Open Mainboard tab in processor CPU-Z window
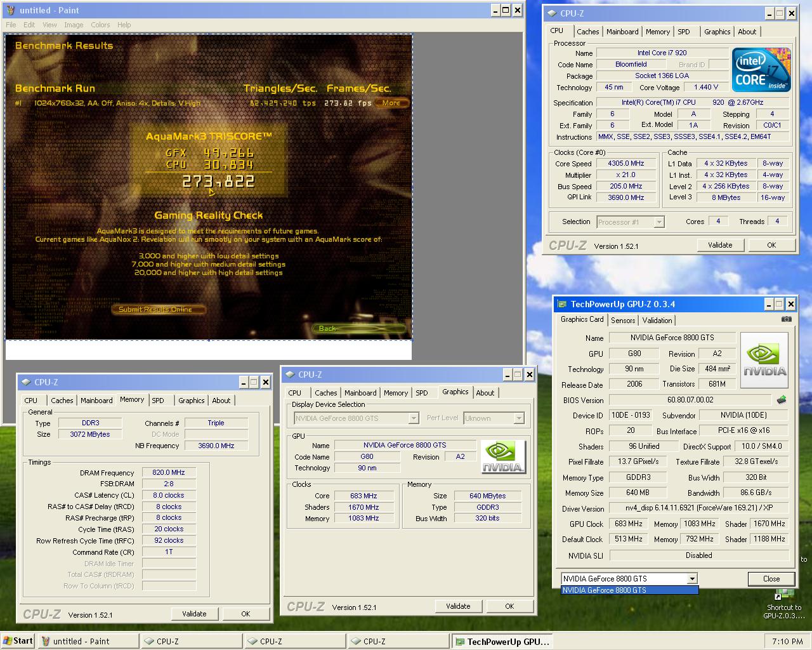 click(x=622, y=32)
